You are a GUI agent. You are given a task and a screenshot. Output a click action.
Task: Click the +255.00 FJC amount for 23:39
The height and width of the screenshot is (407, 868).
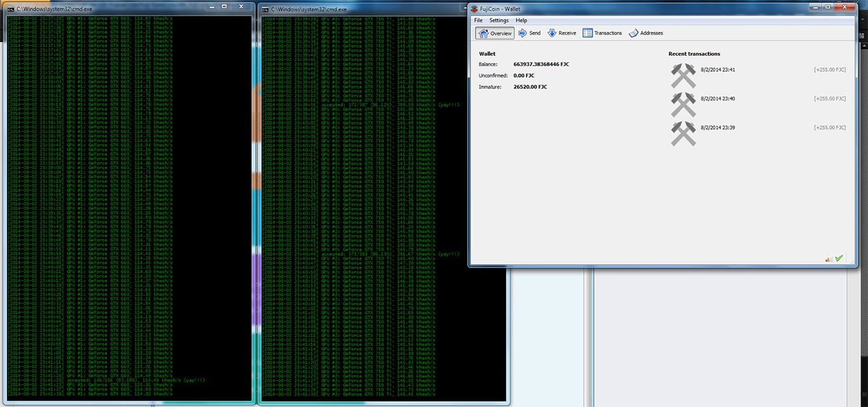pos(830,128)
